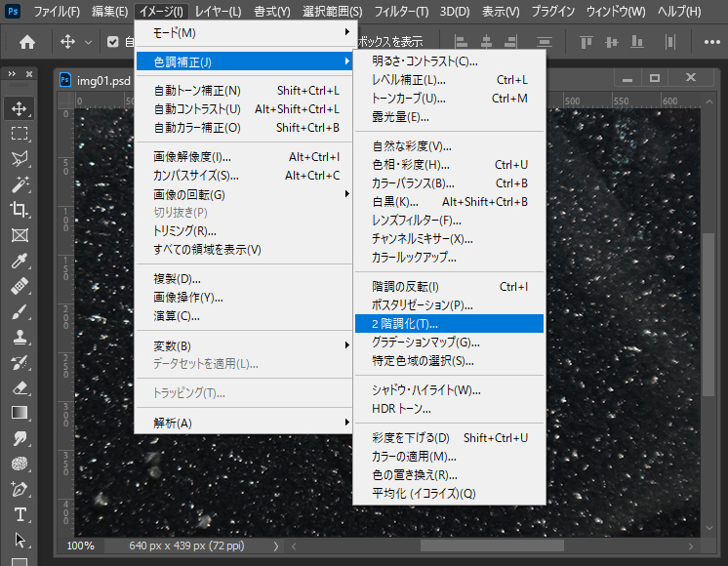The width and height of the screenshot is (728, 566).
Task: Select the Path Selection tool
Action: (x=20, y=540)
